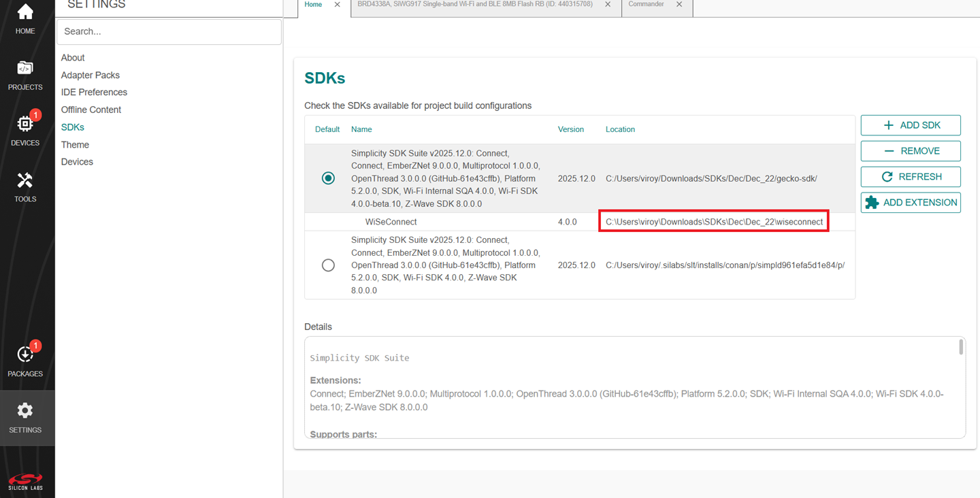Switch to the BRD4338A device tab
Screen dimensions: 980x498
pyautogui.click(x=474, y=5)
